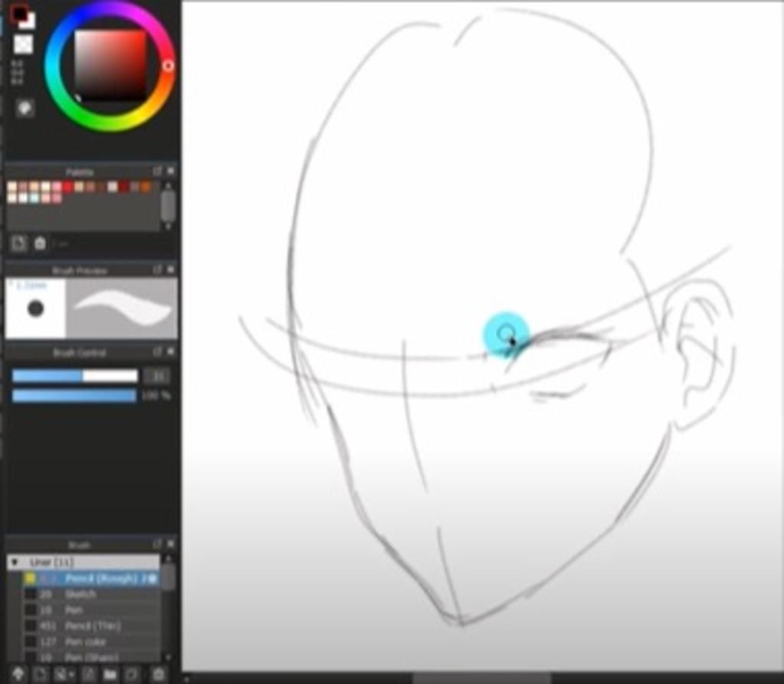784x684 pixels.
Task: Click yellow color tag of Pencil (Rough)
Action: point(30,578)
